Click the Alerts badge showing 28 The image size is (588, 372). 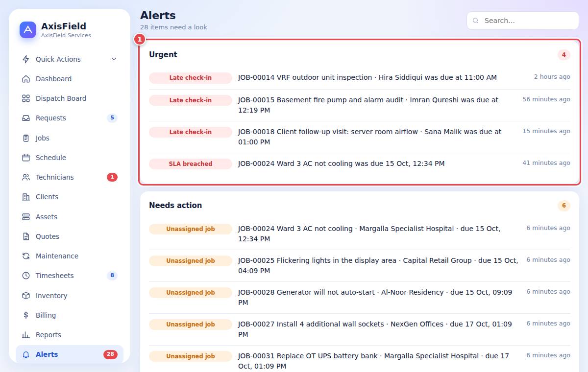(x=110, y=354)
